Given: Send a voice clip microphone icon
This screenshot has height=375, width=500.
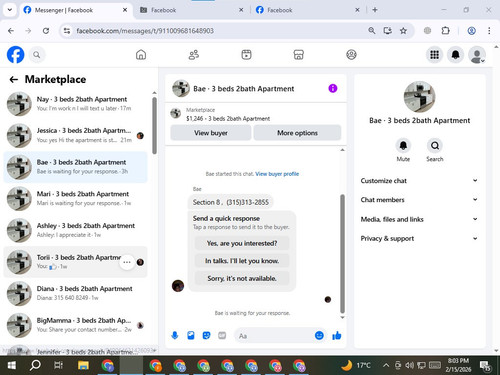Looking at the screenshot, I should (175, 336).
